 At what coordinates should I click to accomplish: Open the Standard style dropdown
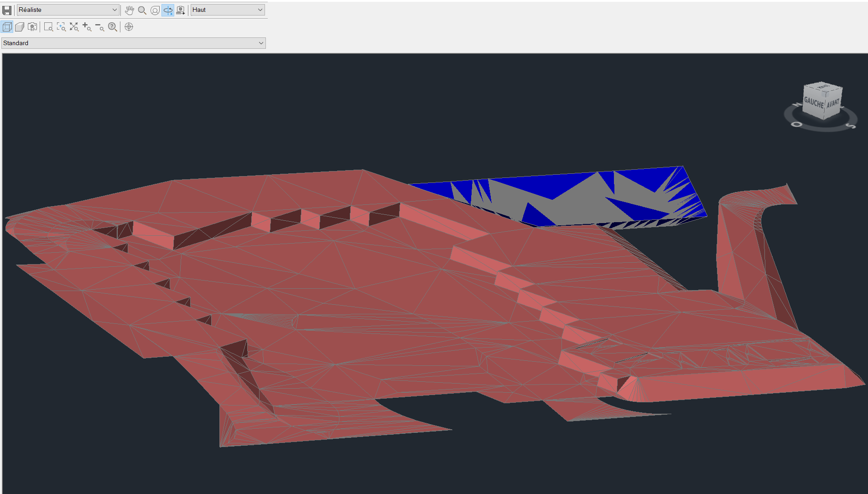(x=260, y=43)
